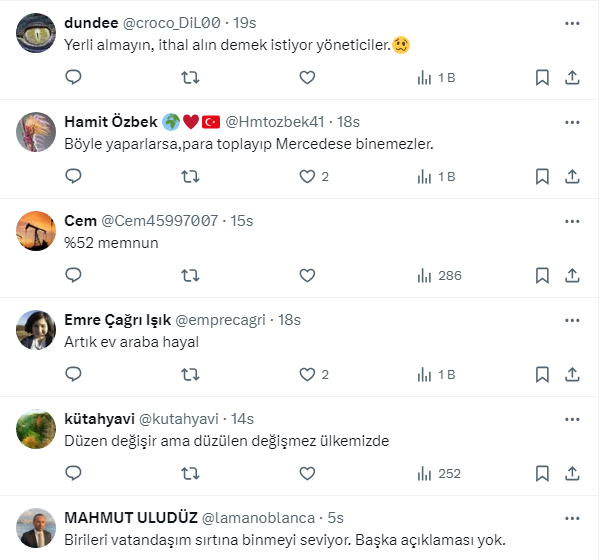Reply to kütahyavi's tweet
600x560 pixels.
point(73,473)
